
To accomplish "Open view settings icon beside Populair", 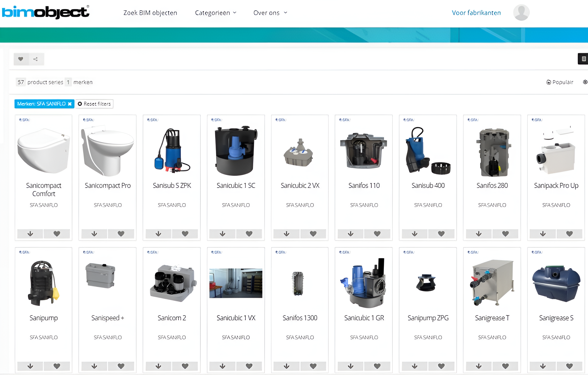I will [585, 82].
